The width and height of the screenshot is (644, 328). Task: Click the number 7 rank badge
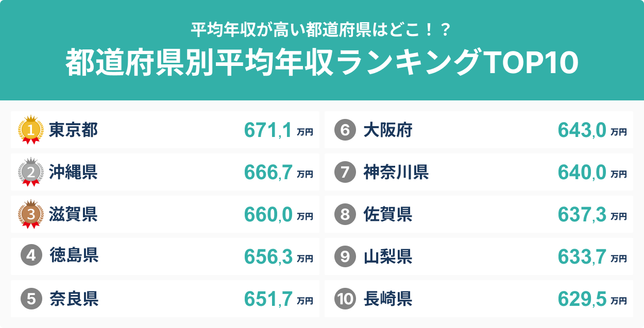[x=345, y=172]
